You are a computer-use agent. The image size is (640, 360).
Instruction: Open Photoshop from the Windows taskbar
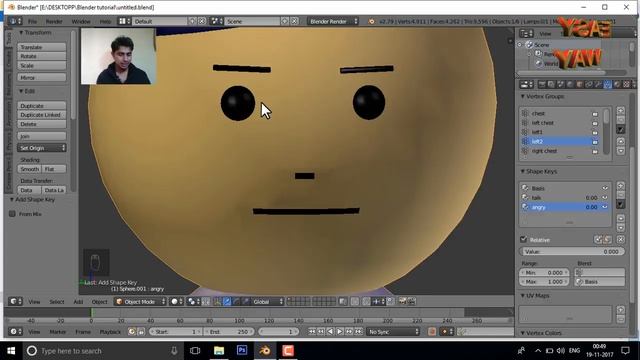(x=242, y=351)
